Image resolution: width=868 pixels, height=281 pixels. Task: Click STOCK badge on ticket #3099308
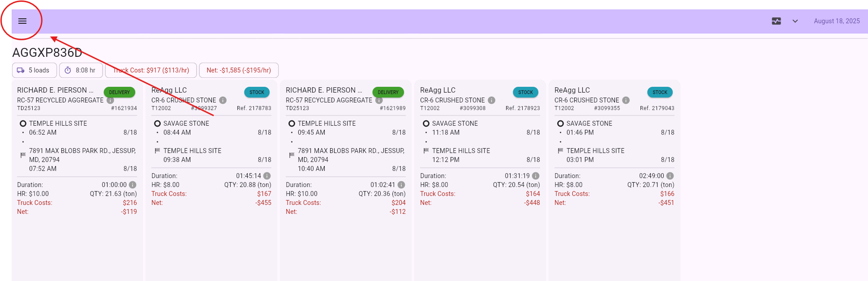click(x=525, y=92)
